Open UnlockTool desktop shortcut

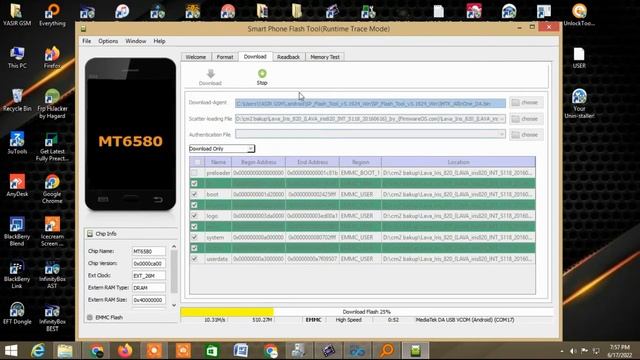tap(579, 15)
